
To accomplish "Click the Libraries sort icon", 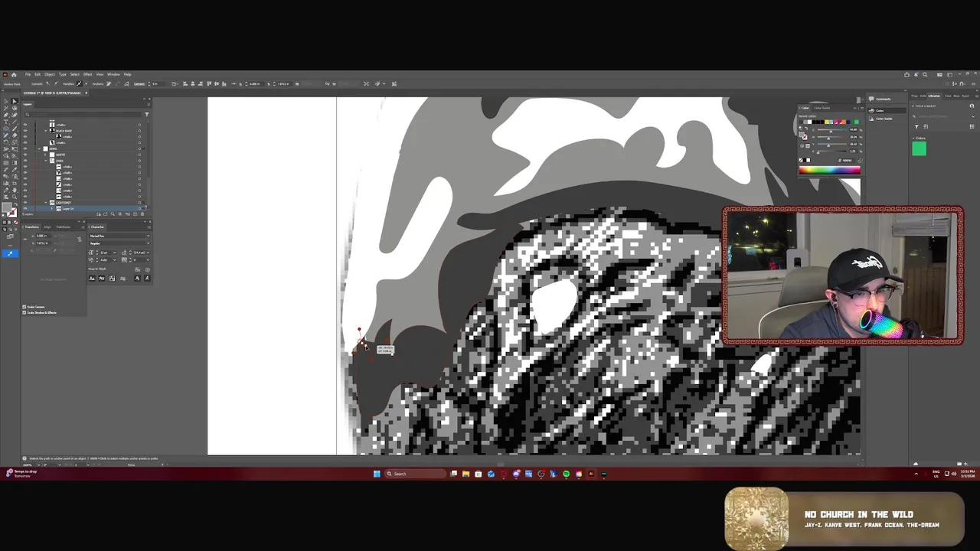I will 926,126.
